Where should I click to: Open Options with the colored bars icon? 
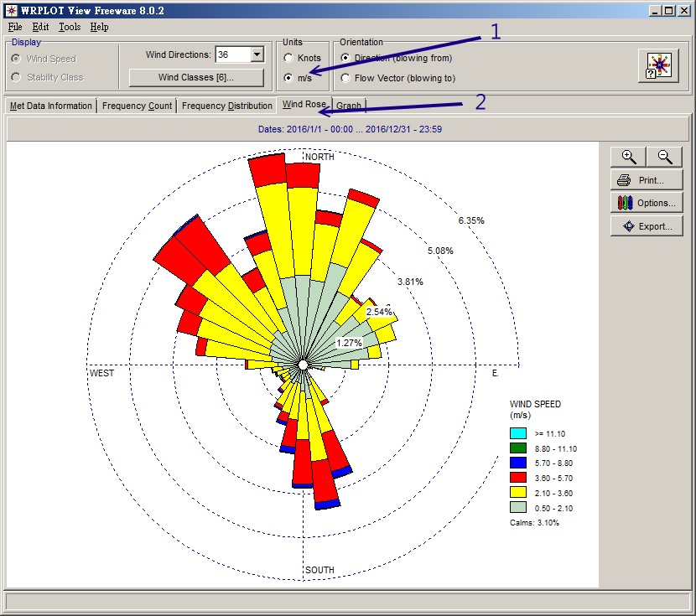pyautogui.click(x=624, y=203)
